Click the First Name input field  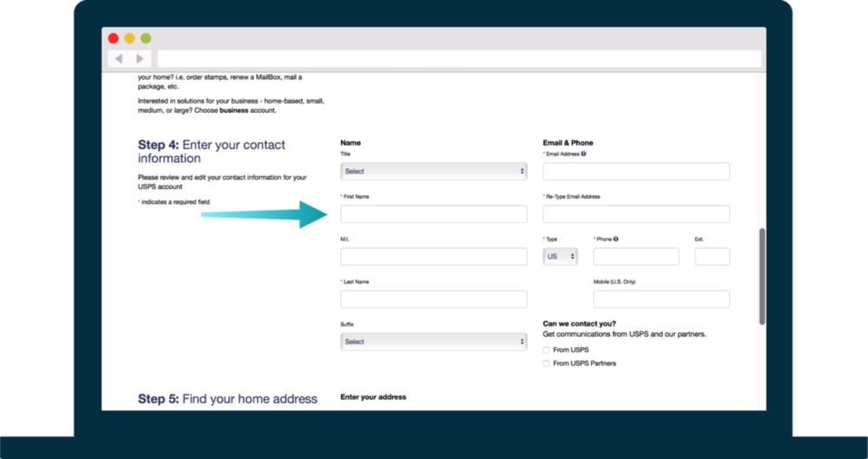click(434, 214)
